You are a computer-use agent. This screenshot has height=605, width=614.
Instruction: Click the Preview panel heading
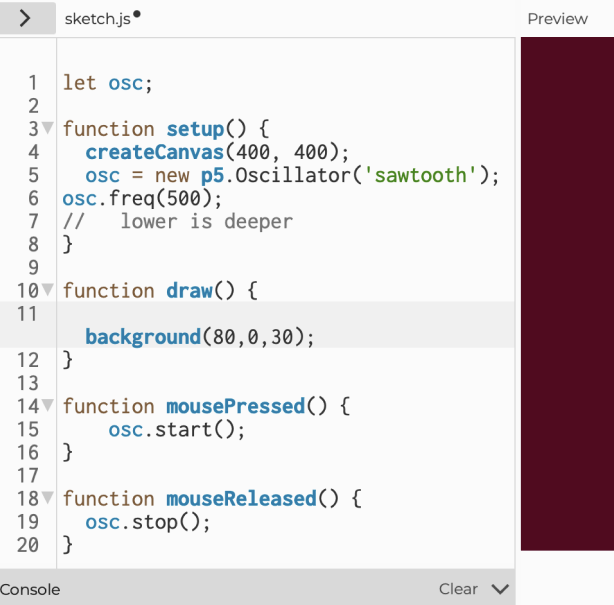coord(557,18)
